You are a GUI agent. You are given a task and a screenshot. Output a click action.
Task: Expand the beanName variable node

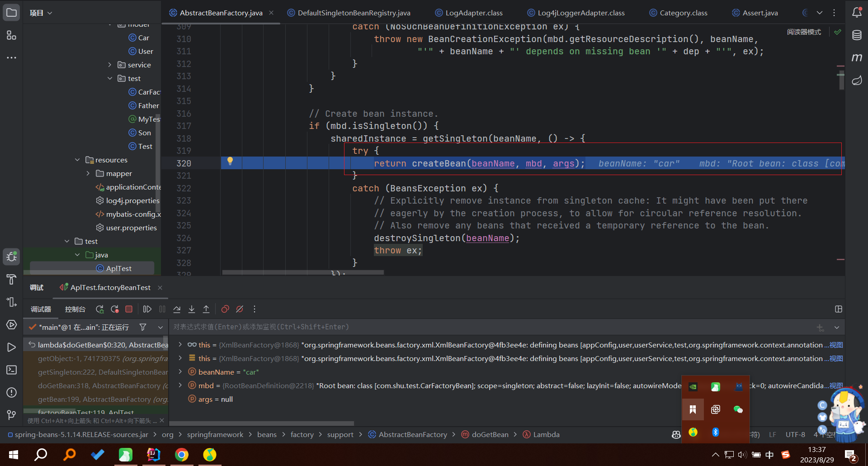(180, 372)
